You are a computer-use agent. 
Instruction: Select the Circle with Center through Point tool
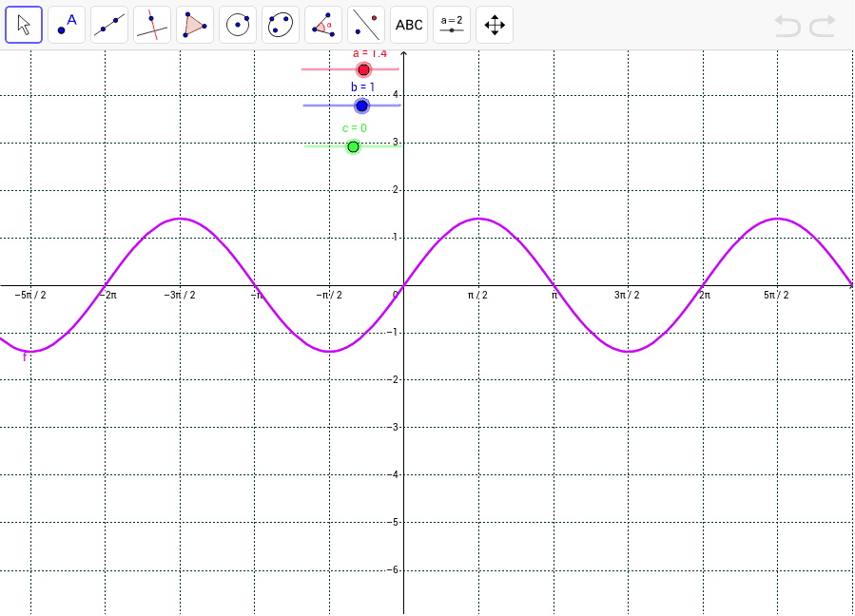(237, 24)
